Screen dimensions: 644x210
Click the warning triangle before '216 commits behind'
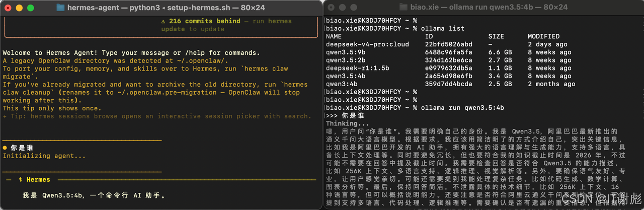point(163,21)
